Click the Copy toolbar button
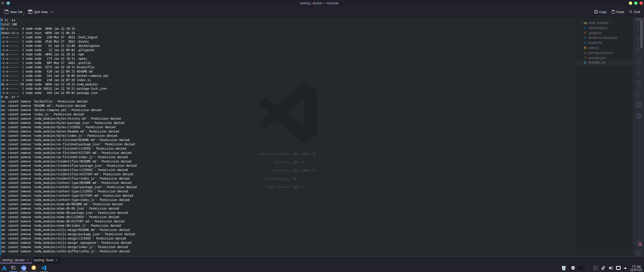The height and width of the screenshot is (272, 644). coord(600,12)
